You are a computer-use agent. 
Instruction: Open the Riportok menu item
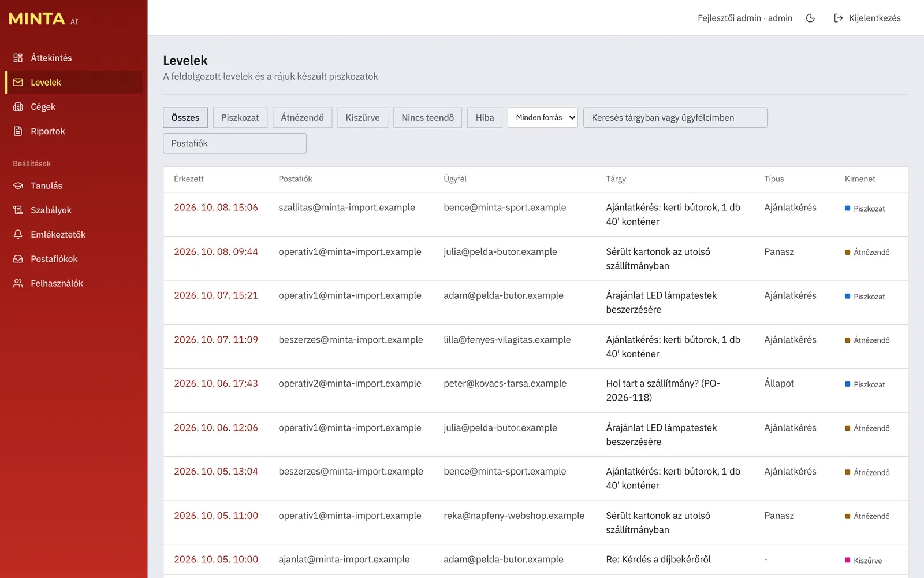(x=74, y=131)
